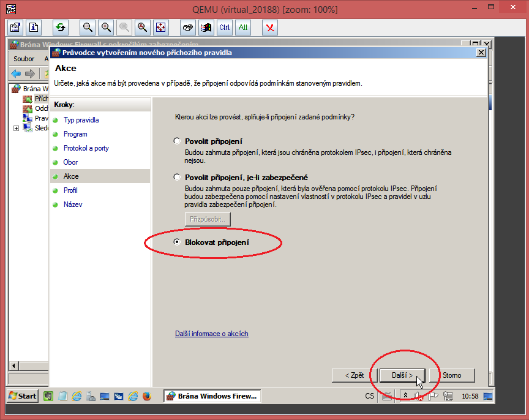The height and width of the screenshot is (420, 529).
Task: Show VNC connection info icon
Action: [34, 28]
